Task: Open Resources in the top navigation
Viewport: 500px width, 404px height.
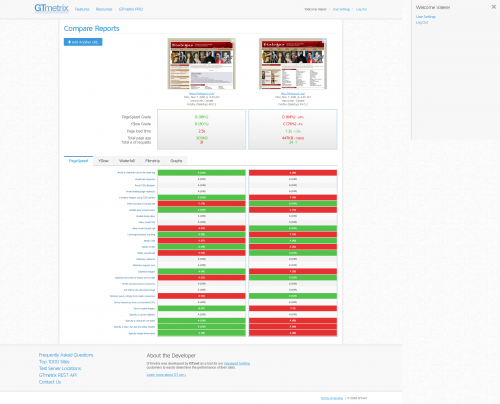Action: pyautogui.click(x=104, y=9)
